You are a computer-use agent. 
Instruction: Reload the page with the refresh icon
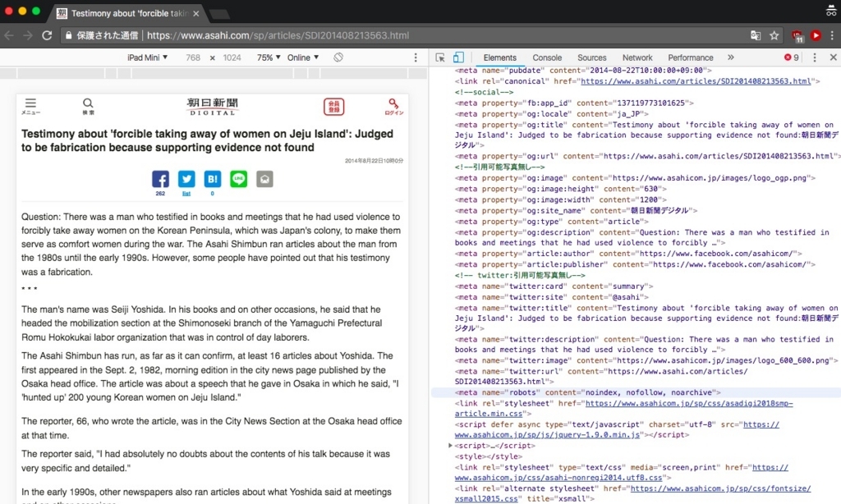(47, 35)
